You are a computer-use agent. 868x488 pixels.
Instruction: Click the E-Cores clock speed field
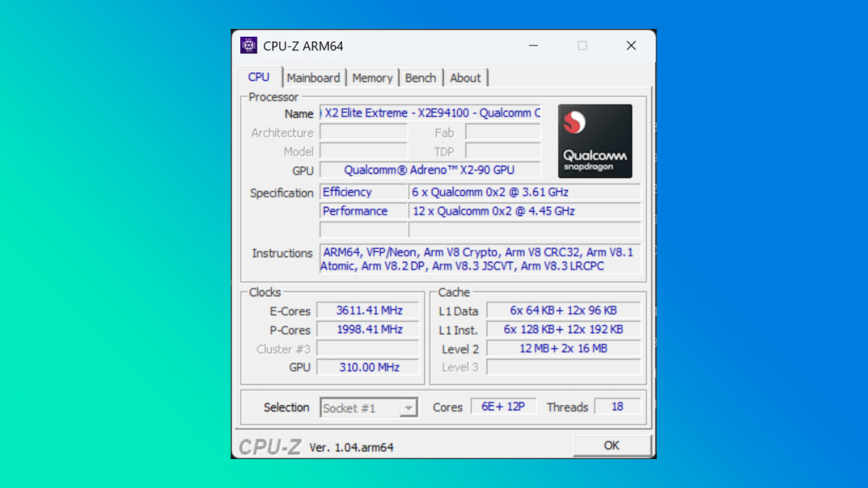click(367, 311)
